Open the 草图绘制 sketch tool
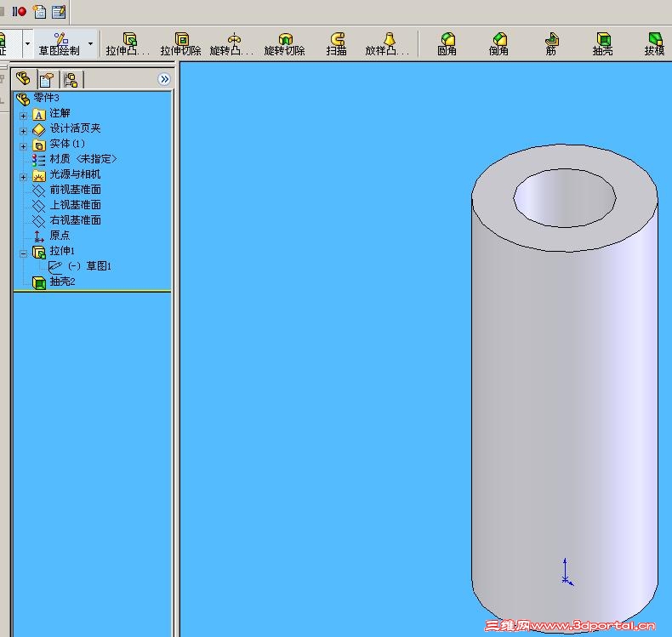The height and width of the screenshot is (637, 672). 60,44
